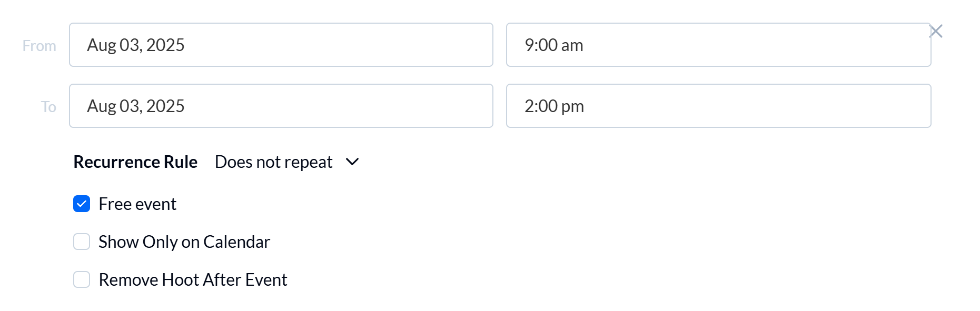Click the "Free event" label text

[136, 204]
